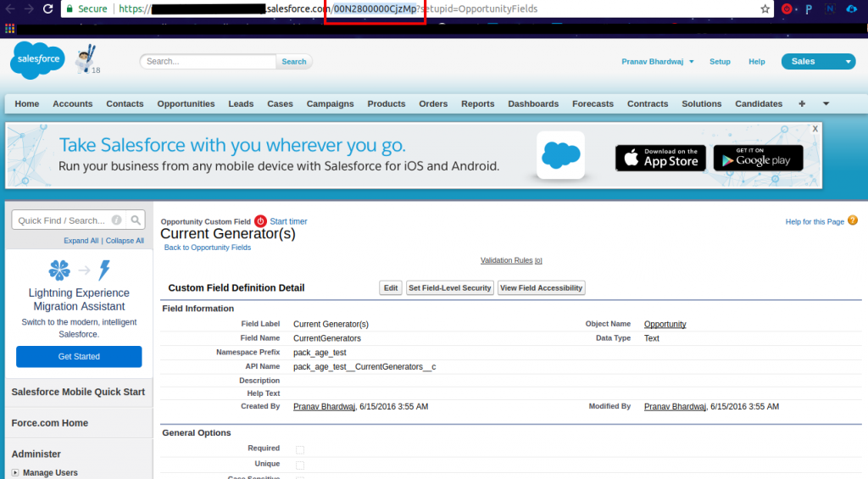Click the Salesforce app cloud icon in banner
This screenshot has width=868, height=479.
[561, 155]
